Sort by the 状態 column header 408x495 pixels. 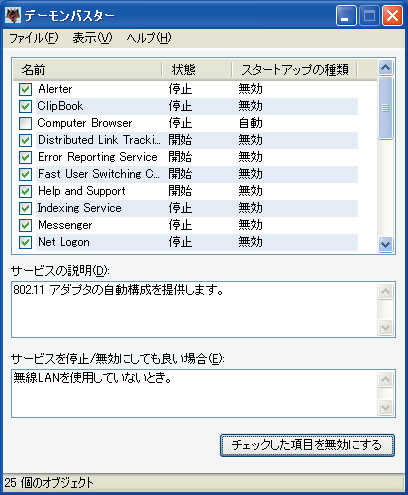point(197,70)
